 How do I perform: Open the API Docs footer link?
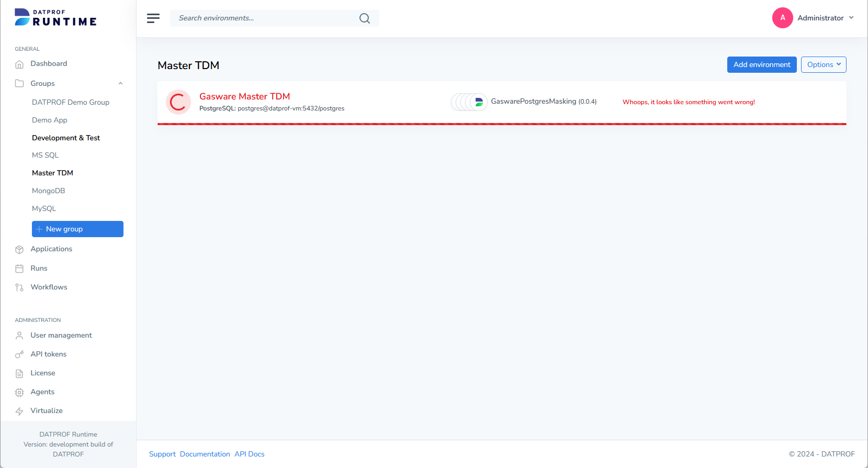coord(249,454)
